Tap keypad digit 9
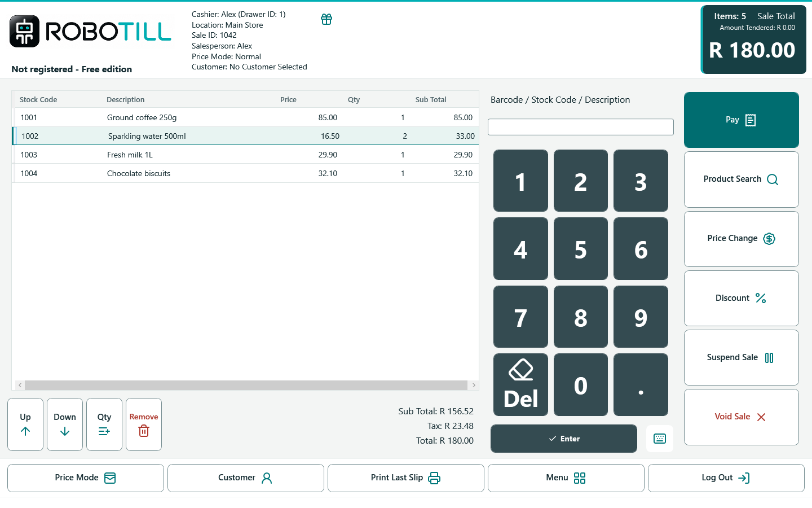 pyautogui.click(x=641, y=317)
